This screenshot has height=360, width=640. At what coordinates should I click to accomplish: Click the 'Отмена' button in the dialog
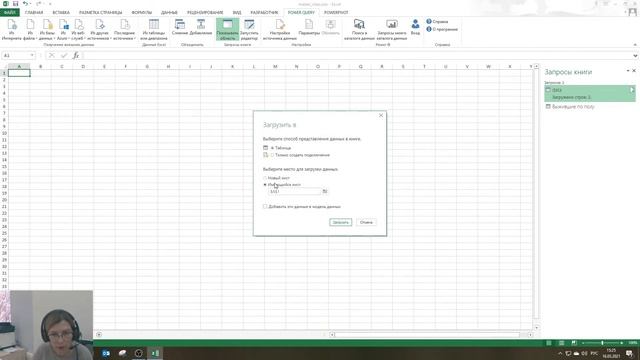(366, 222)
